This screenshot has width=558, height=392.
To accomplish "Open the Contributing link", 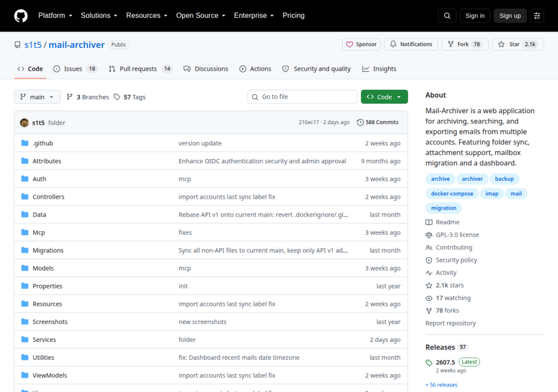I will pyautogui.click(x=449, y=248).
